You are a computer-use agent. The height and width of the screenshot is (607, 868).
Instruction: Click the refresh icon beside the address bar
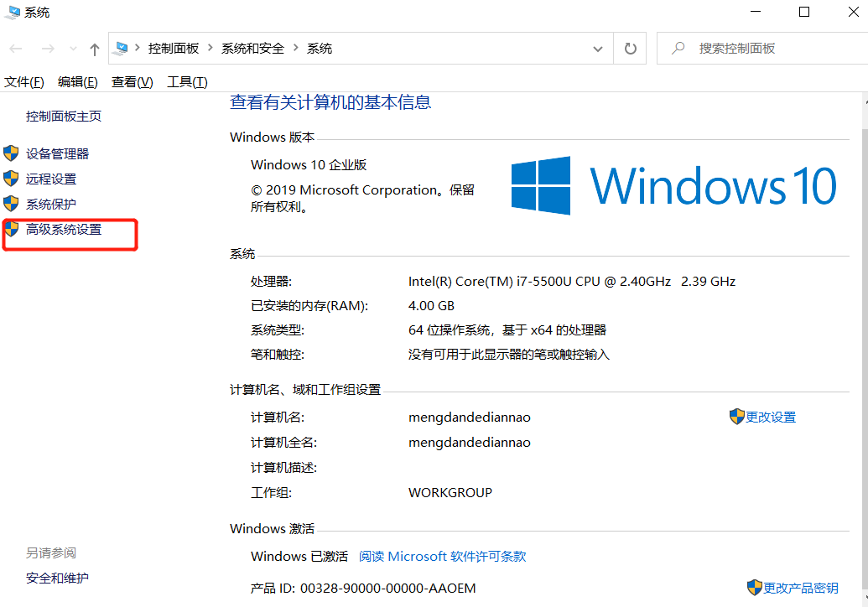630,48
